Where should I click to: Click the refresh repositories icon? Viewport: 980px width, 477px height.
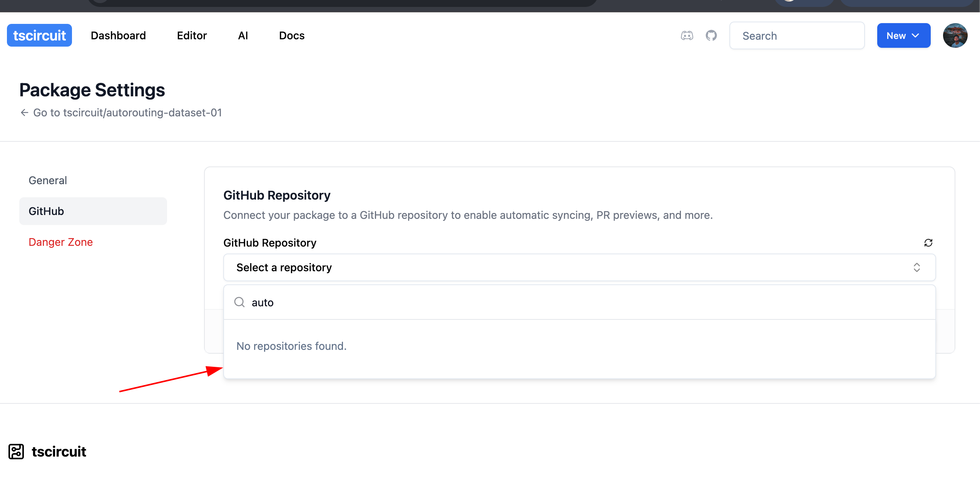928,243
